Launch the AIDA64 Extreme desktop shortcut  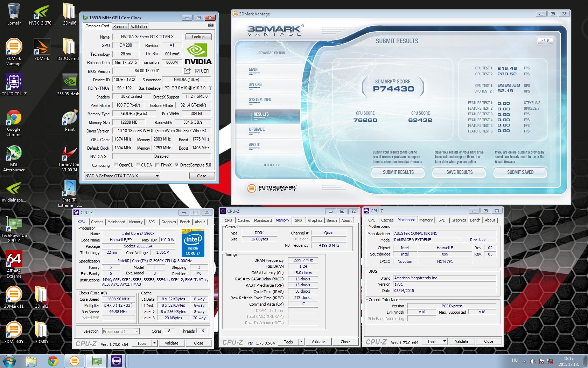coord(14,264)
